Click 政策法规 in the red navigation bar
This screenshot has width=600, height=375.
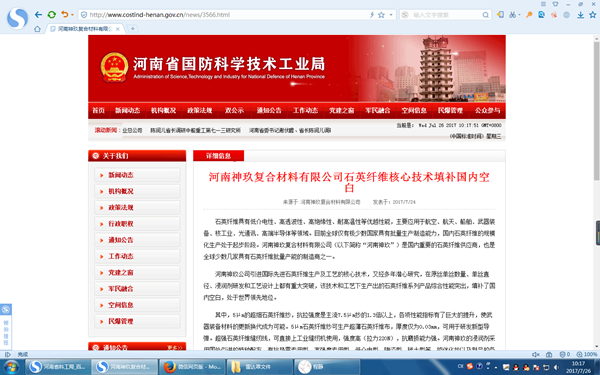point(199,111)
